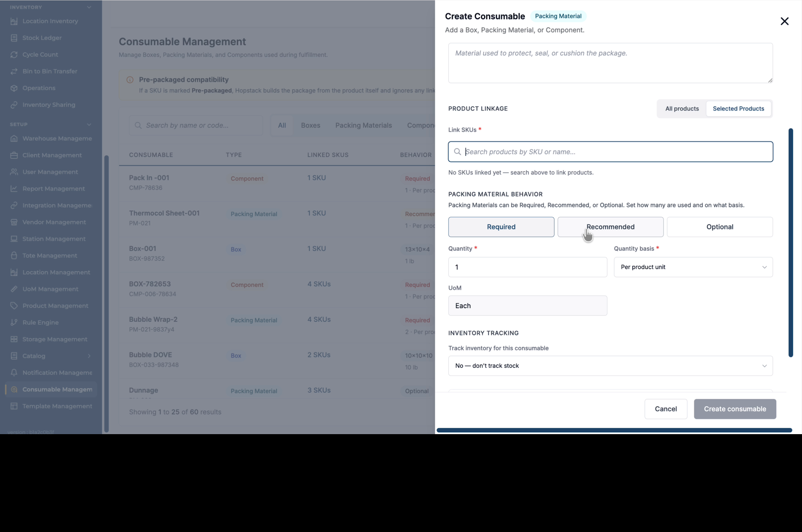The height and width of the screenshot is (532, 802).
Task: Click the magnifier icon in Link SKUs field
Action: (x=457, y=152)
